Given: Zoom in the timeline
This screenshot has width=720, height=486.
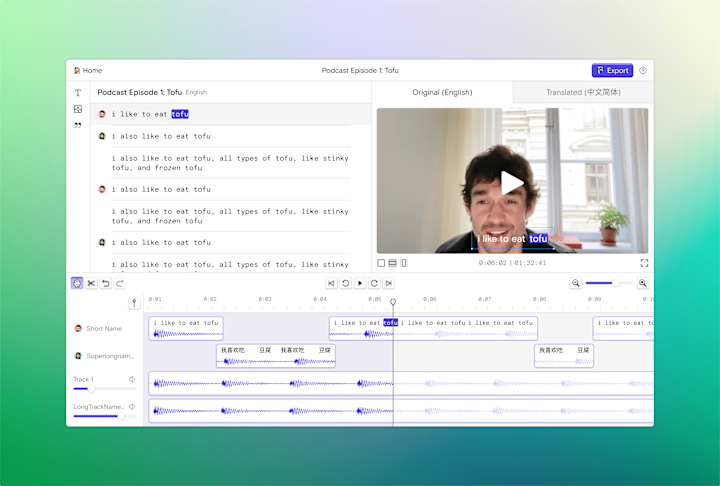Looking at the screenshot, I should click(642, 283).
